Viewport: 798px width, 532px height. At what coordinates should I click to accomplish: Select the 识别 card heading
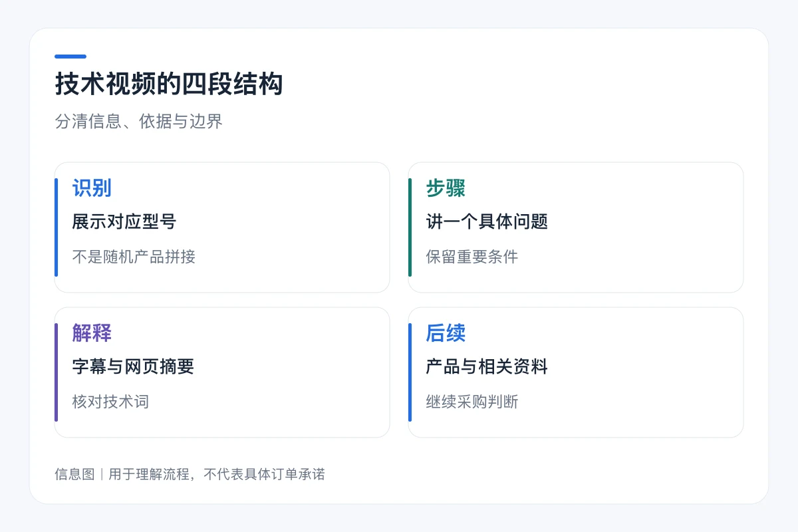pyautogui.click(x=92, y=188)
